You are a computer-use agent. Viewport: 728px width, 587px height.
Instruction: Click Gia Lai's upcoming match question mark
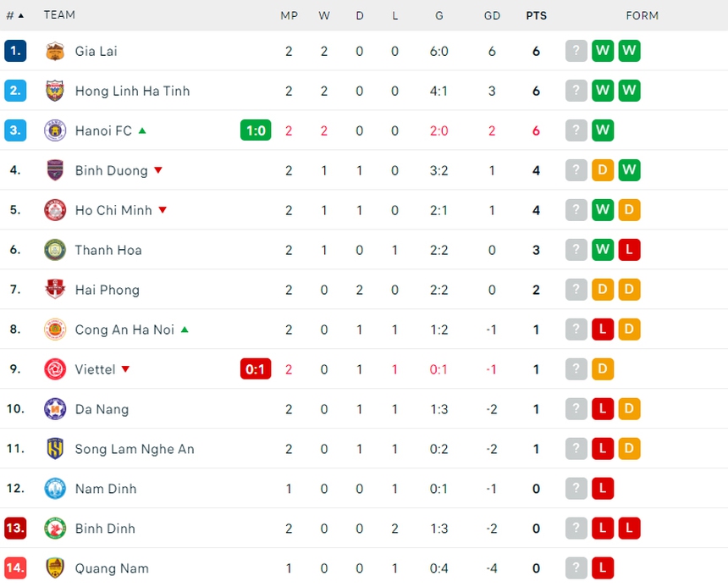point(576,51)
